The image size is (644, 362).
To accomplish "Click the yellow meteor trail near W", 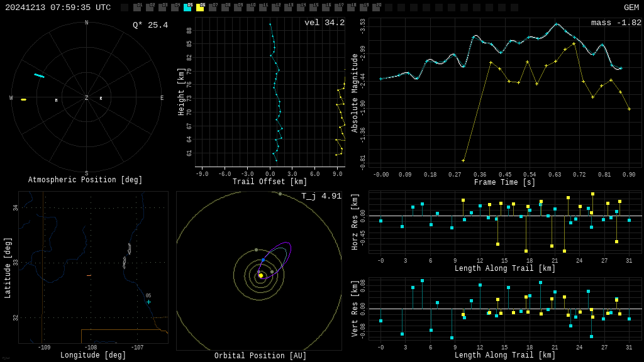I will tap(23, 99).
